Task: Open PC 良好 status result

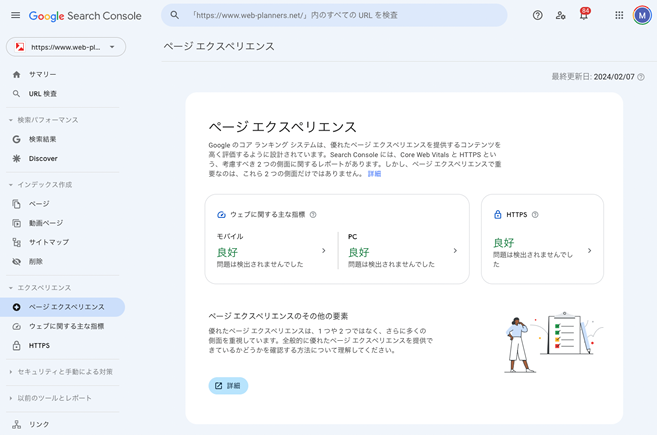Action: coord(359,252)
